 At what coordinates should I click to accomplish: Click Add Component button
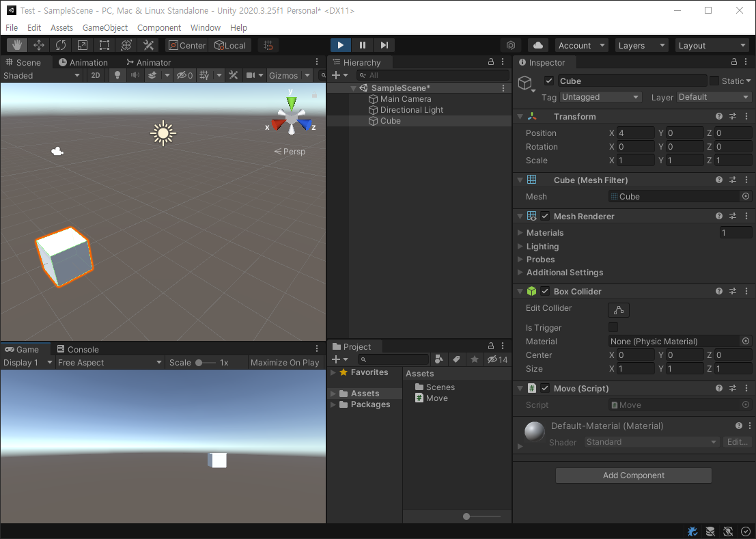pyautogui.click(x=634, y=475)
